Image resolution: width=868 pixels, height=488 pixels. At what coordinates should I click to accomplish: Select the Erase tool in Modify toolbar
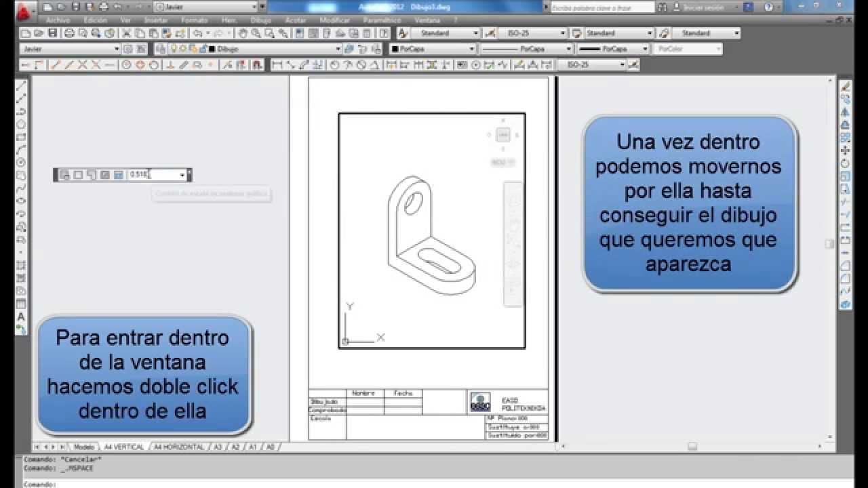pyautogui.click(x=846, y=86)
